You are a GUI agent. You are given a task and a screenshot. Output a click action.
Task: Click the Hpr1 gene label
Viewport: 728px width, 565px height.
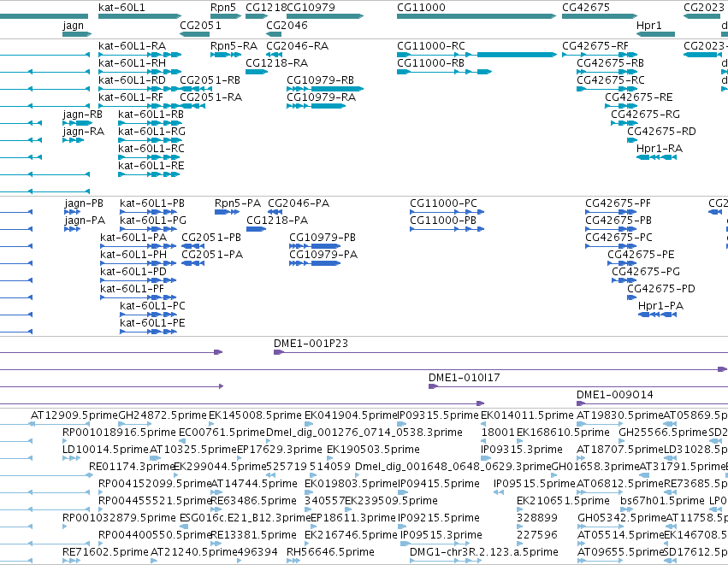click(648, 26)
